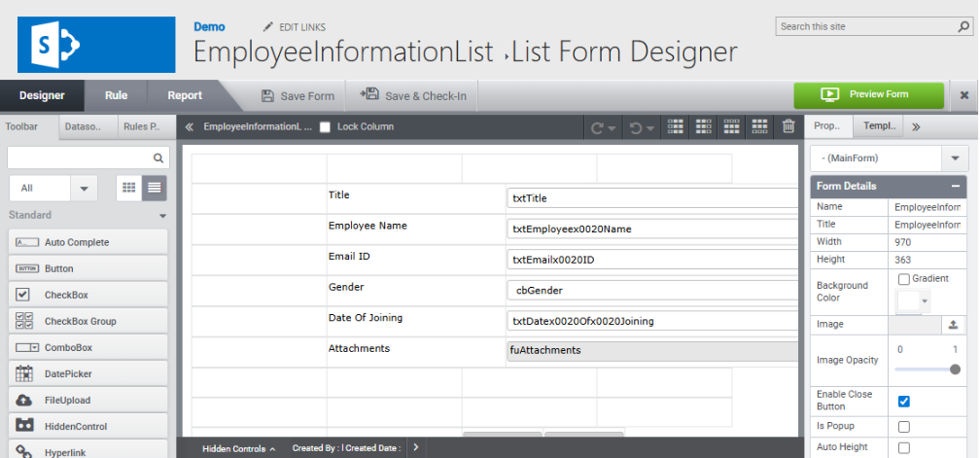Click the redo arrow icon
The width and height of the screenshot is (980, 458).
click(x=598, y=127)
